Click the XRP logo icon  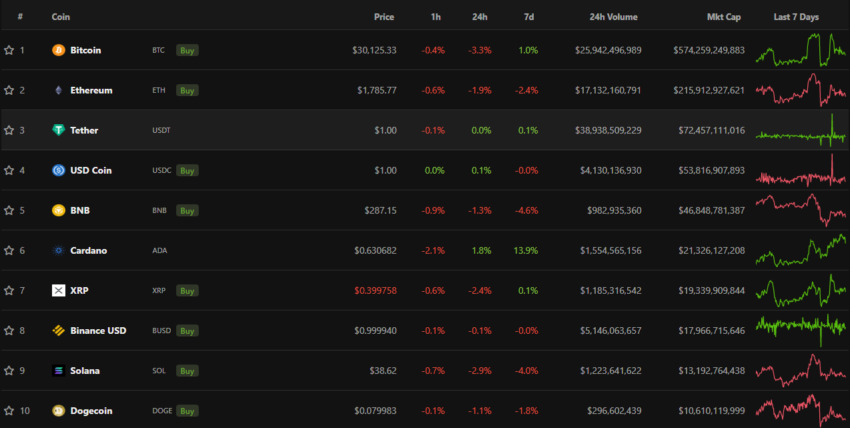coord(59,291)
